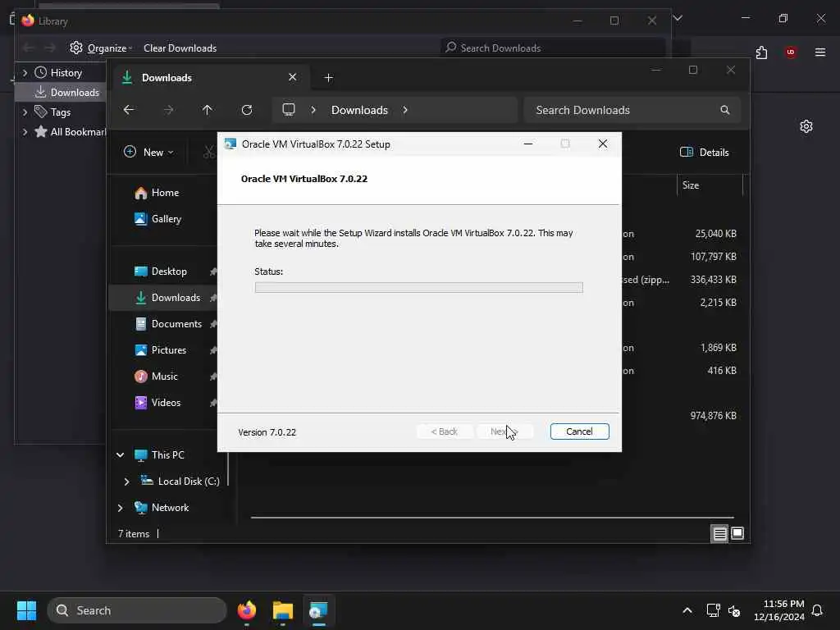The image size is (840, 630).
Task: Click the VirtualBox installer taskbar icon
Action: 319,610
